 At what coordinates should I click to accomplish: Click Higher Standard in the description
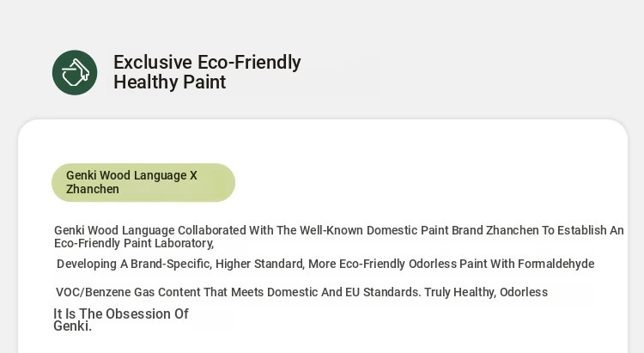pyautogui.click(x=259, y=264)
